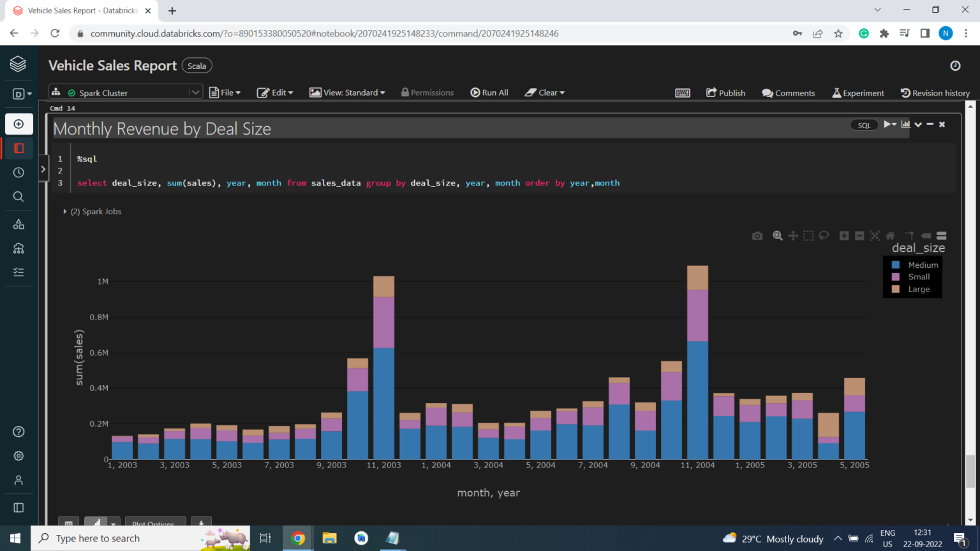Open the File menu
980x551 pixels.
click(x=225, y=92)
